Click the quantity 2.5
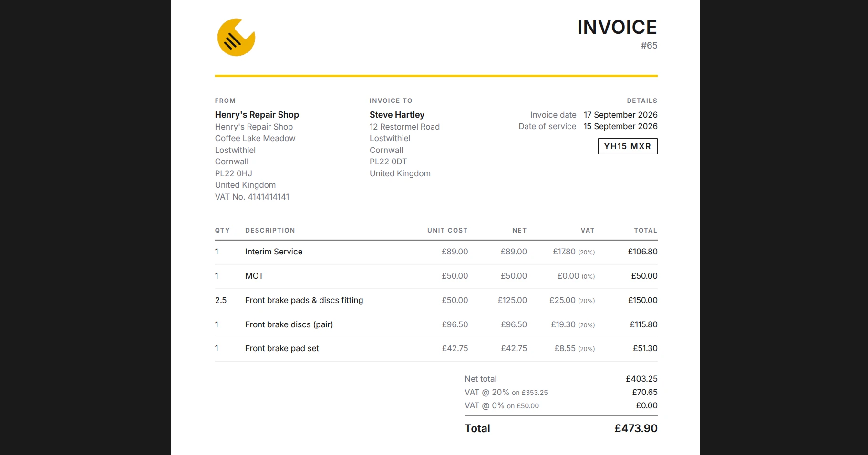This screenshot has height=455, width=868. click(x=220, y=300)
